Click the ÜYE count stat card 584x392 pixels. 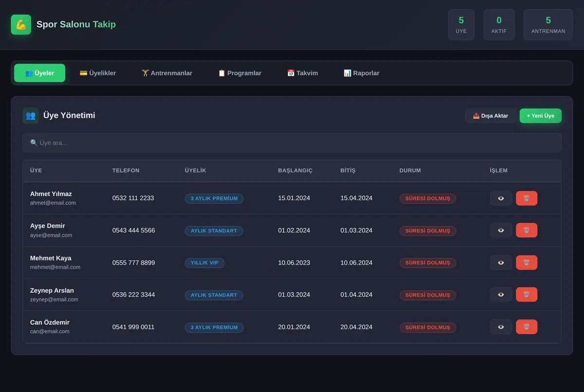tap(461, 25)
